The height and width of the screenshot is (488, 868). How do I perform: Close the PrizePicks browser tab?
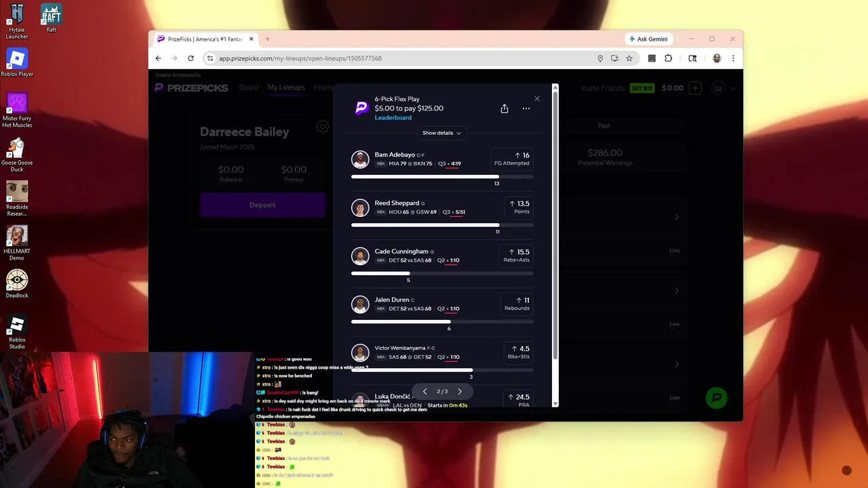click(x=251, y=39)
